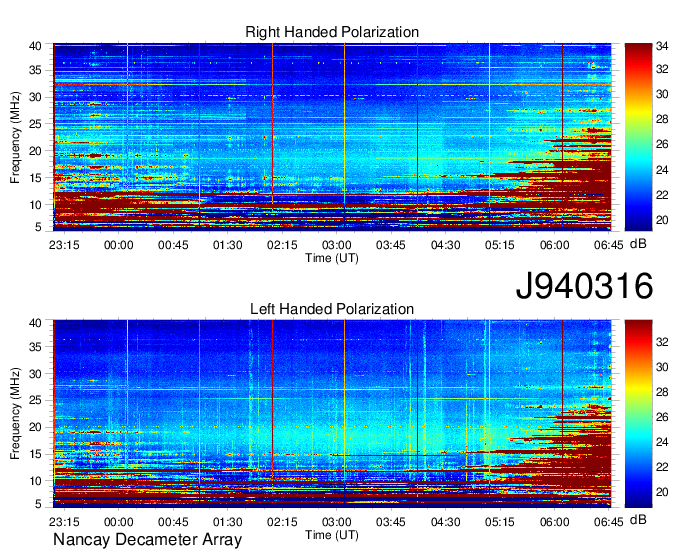Select the J940316 observation label
The image size is (680, 552).
click(x=584, y=286)
